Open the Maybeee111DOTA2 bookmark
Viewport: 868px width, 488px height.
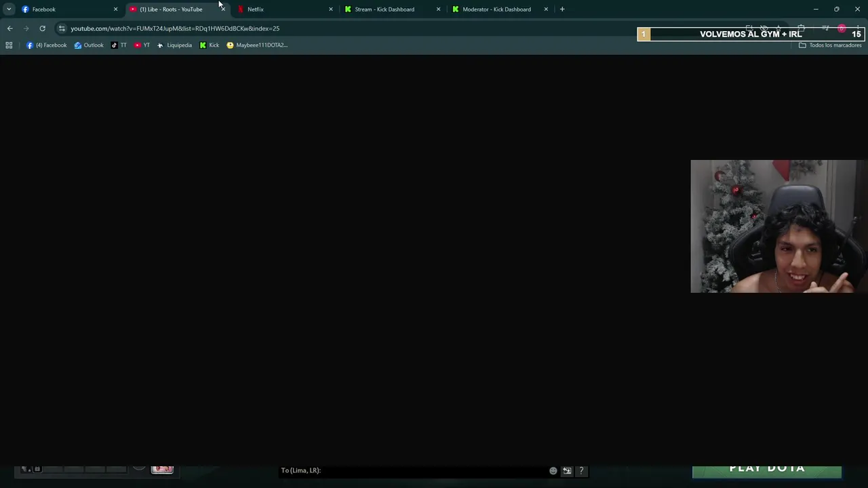tap(257, 45)
